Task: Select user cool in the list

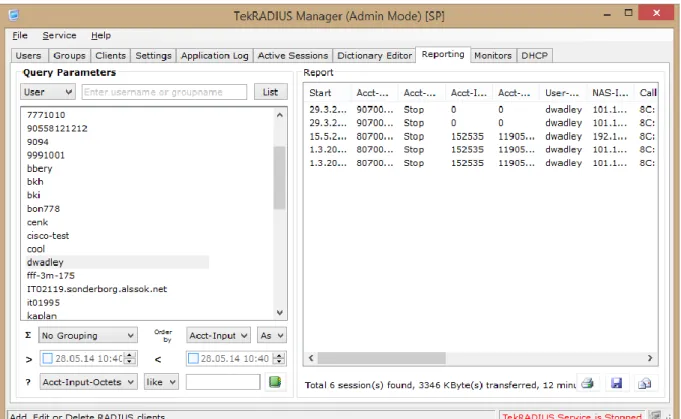Action: point(36,249)
